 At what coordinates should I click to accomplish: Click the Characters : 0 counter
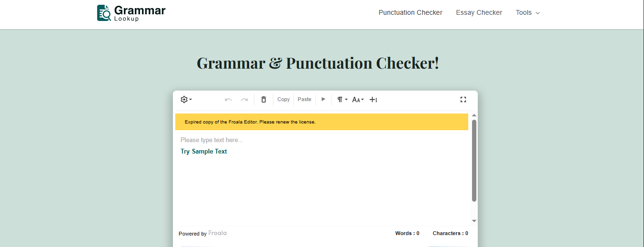click(450, 234)
